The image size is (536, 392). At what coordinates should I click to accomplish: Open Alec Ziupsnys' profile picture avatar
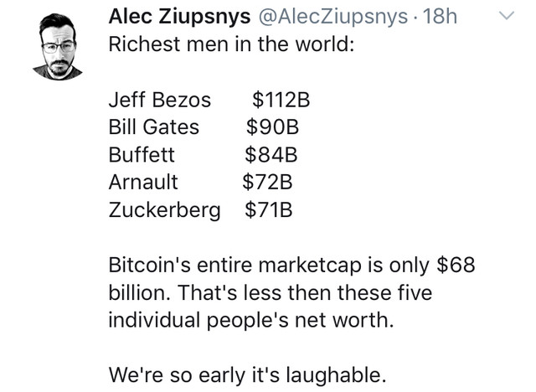click(x=58, y=47)
